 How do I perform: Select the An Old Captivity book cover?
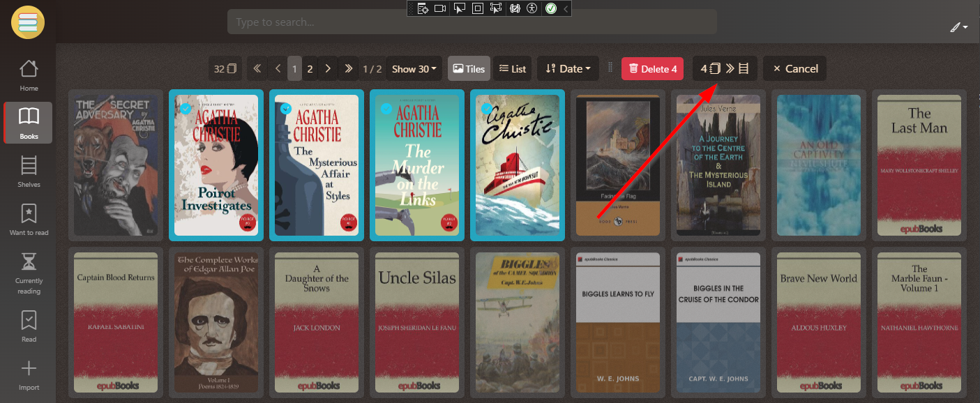coord(819,165)
